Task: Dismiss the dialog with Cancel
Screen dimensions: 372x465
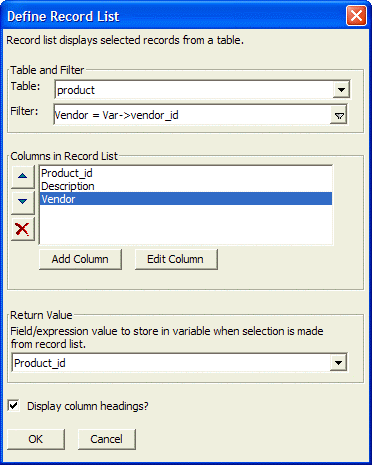Action: (x=106, y=439)
